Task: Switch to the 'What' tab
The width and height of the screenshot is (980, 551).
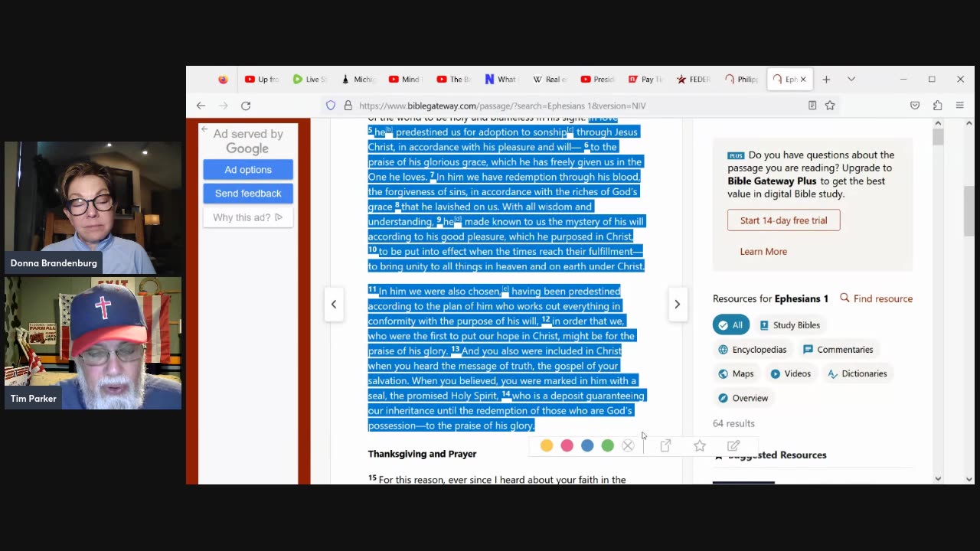Action: point(501,79)
